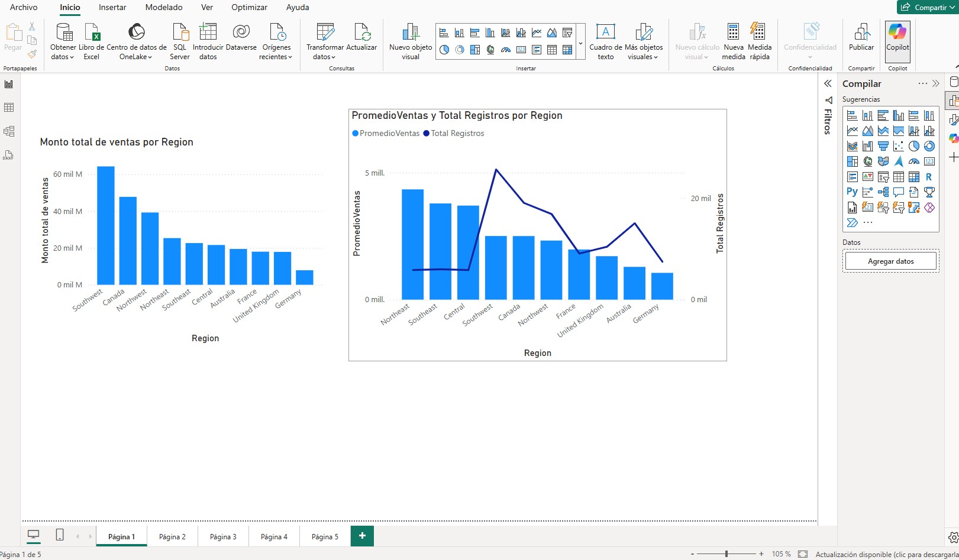Pick ArcGIS map arrow visual in Compilar pane

tap(899, 161)
